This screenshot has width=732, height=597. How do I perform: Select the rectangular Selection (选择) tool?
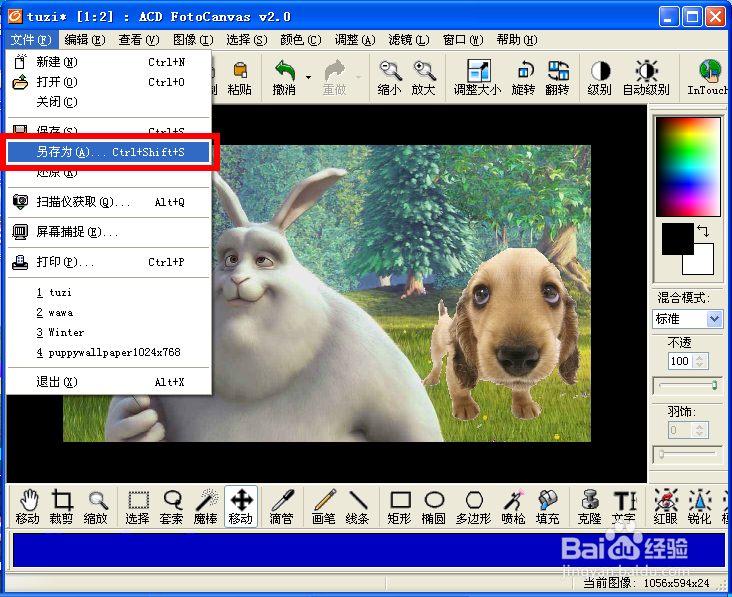point(137,507)
